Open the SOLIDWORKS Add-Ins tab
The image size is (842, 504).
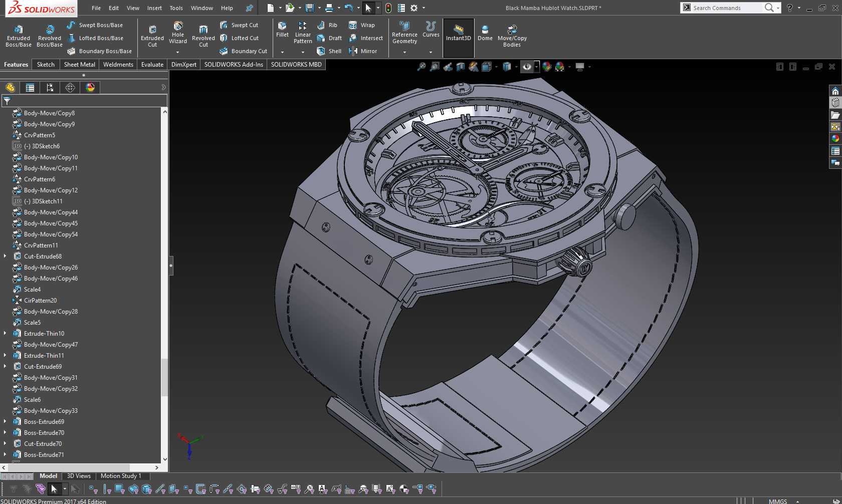[234, 65]
